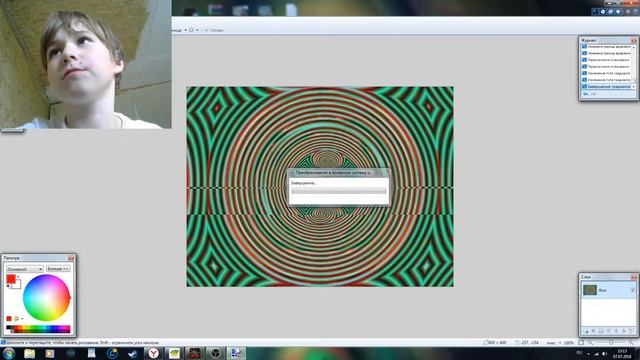Click the RU language indicator in tray
Viewport: 640px width, 360px height.
click(579, 353)
